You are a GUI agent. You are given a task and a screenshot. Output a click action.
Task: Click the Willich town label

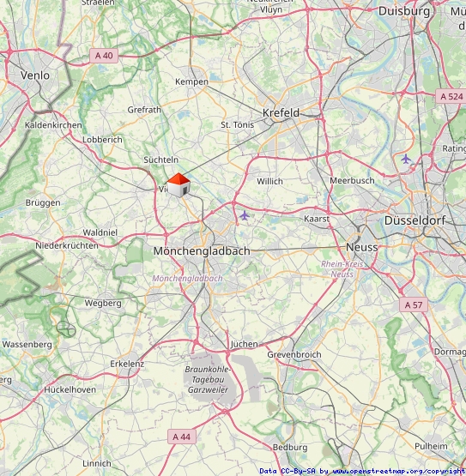(x=269, y=182)
